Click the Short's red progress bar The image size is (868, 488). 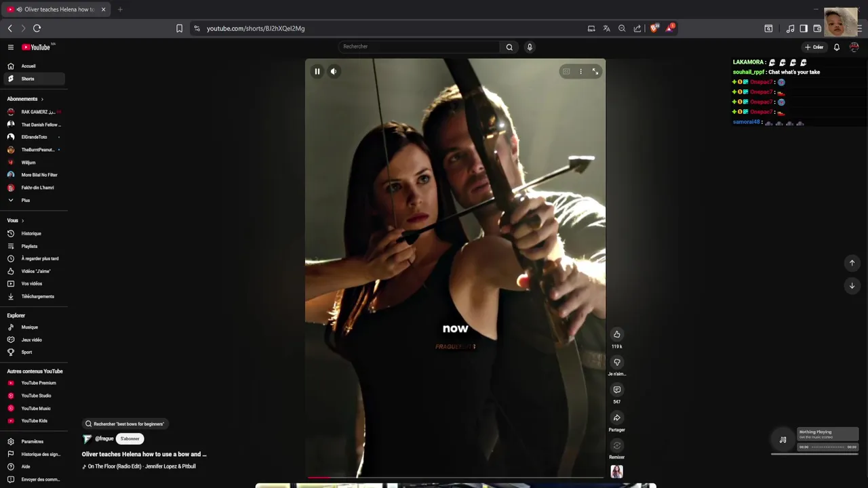click(454, 477)
